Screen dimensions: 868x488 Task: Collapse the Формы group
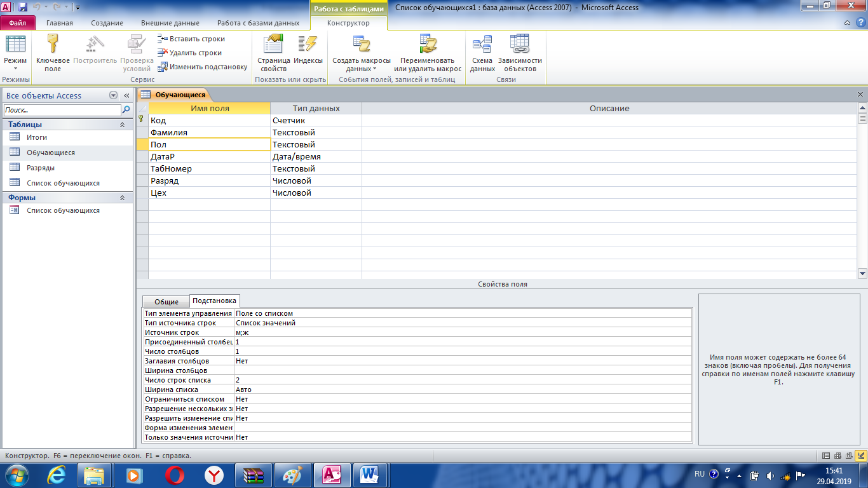(x=122, y=198)
